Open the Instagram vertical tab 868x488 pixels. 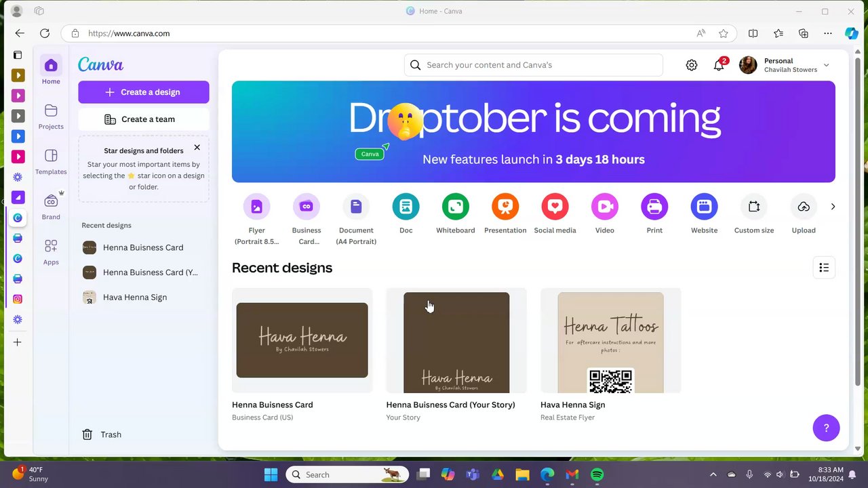pyautogui.click(x=18, y=299)
